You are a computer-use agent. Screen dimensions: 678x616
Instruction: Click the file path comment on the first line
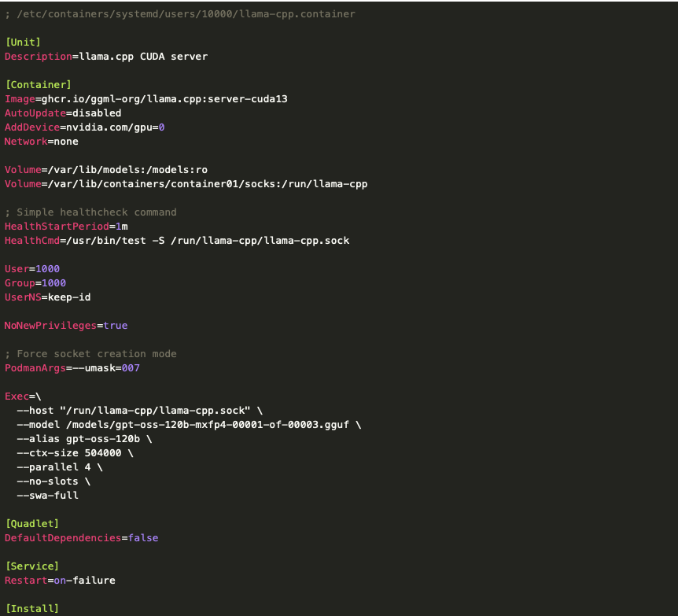click(x=180, y=14)
